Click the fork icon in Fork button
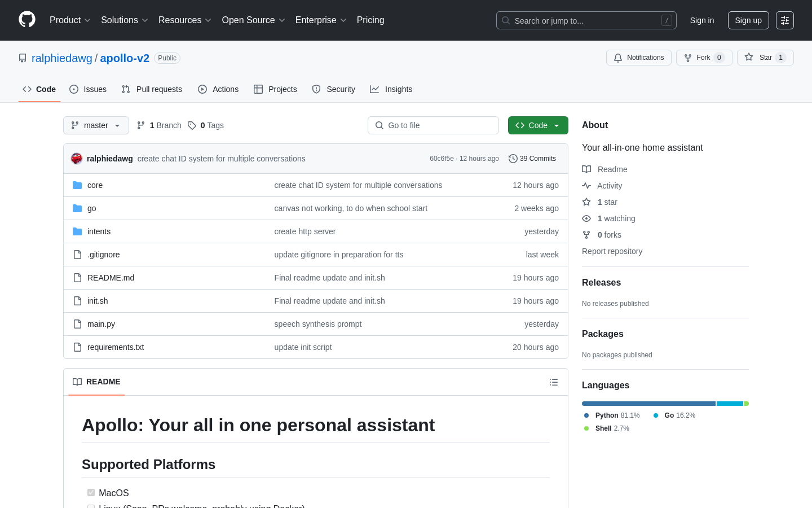Viewport: 812px width, 508px height. 688,58
